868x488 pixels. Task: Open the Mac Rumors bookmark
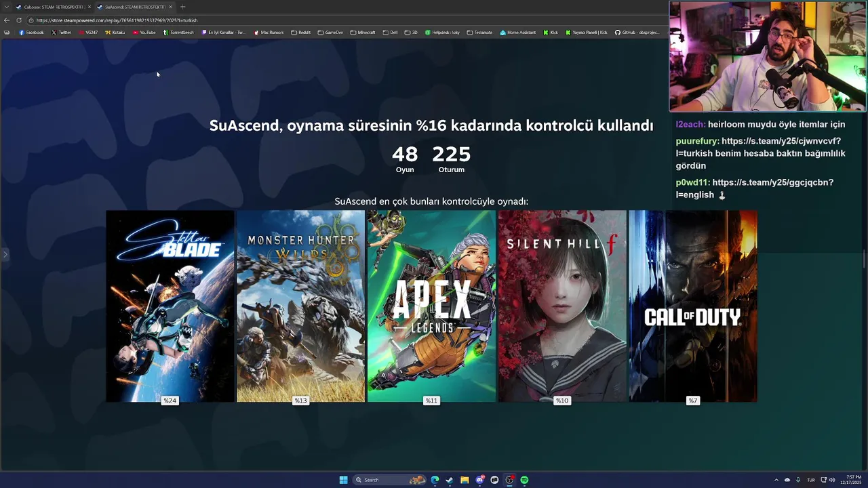point(269,33)
